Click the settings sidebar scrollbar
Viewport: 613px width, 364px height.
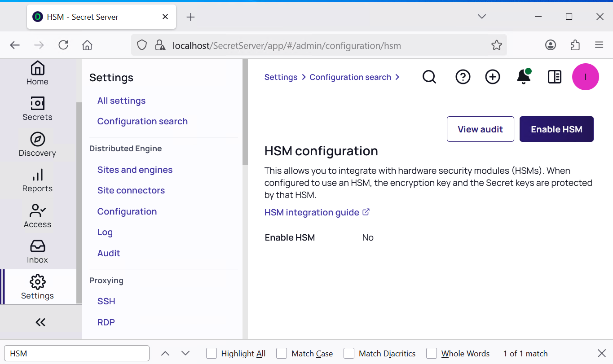click(245, 112)
